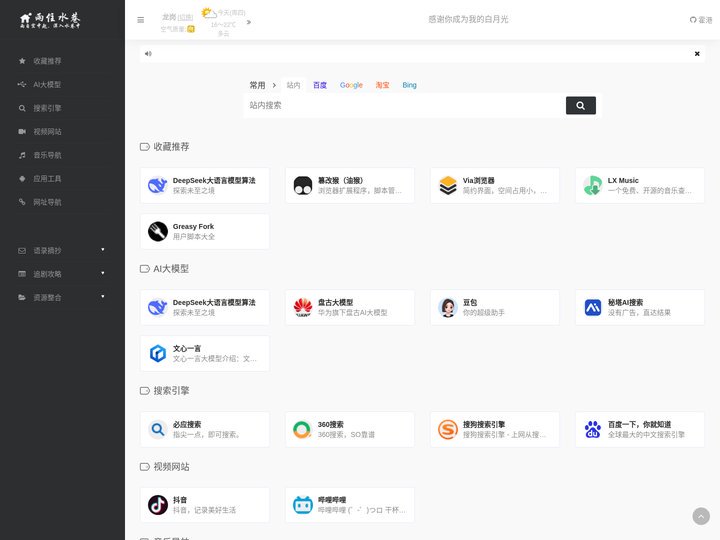Click the dark search submit button
The height and width of the screenshot is (540, 720).
[580, 105]
